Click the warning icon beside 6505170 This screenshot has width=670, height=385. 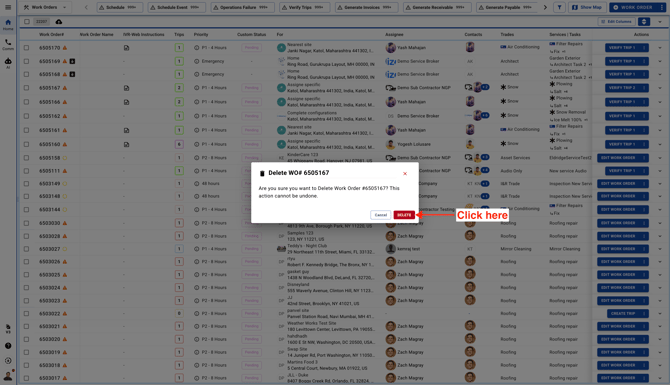pos(65,48)
